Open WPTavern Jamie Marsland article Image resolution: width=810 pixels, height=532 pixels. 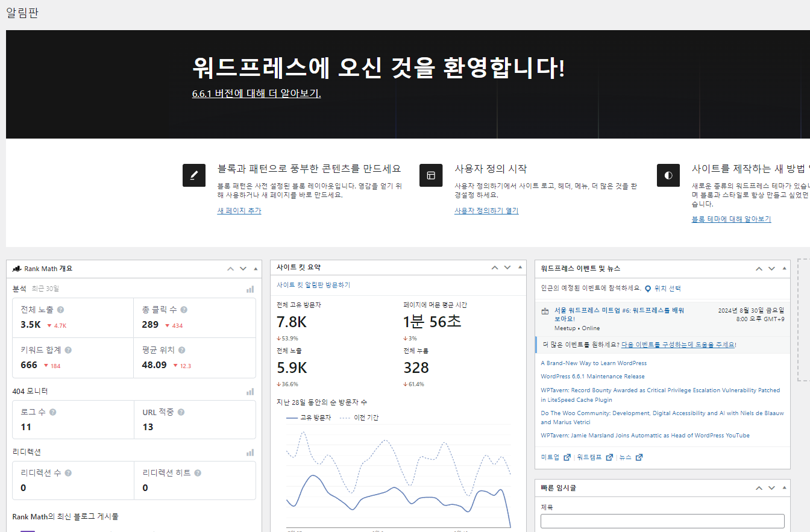click(645, 436)
